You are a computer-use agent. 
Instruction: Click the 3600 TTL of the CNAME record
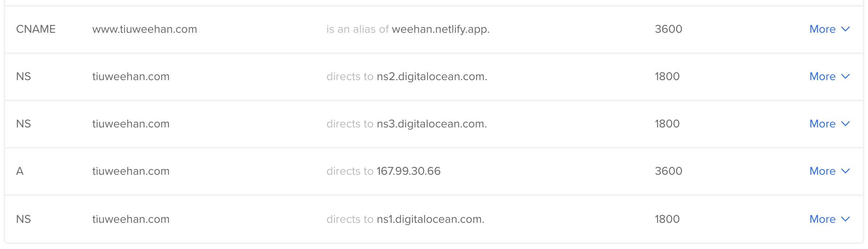[x=668, y=29]
